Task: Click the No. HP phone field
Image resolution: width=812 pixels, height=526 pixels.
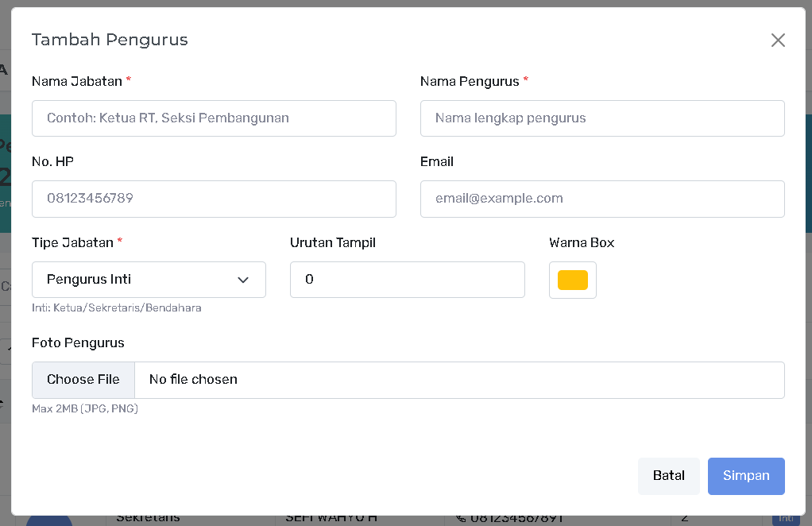Action: click(214, 199)
